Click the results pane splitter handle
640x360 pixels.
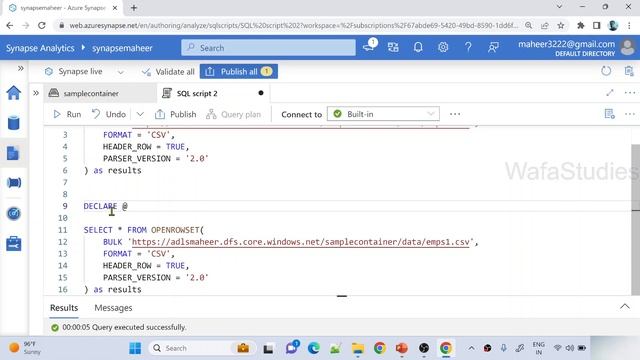pos(342,296)
